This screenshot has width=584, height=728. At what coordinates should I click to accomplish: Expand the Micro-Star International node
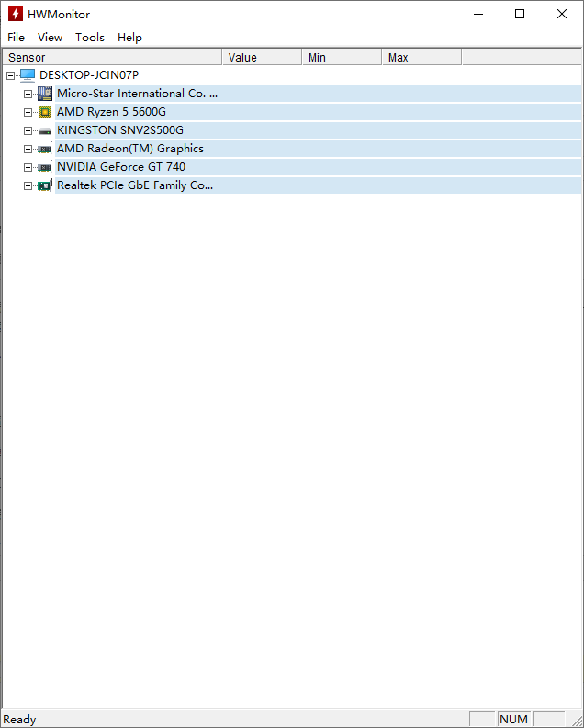pyautogui.click(x=28, y=94)
